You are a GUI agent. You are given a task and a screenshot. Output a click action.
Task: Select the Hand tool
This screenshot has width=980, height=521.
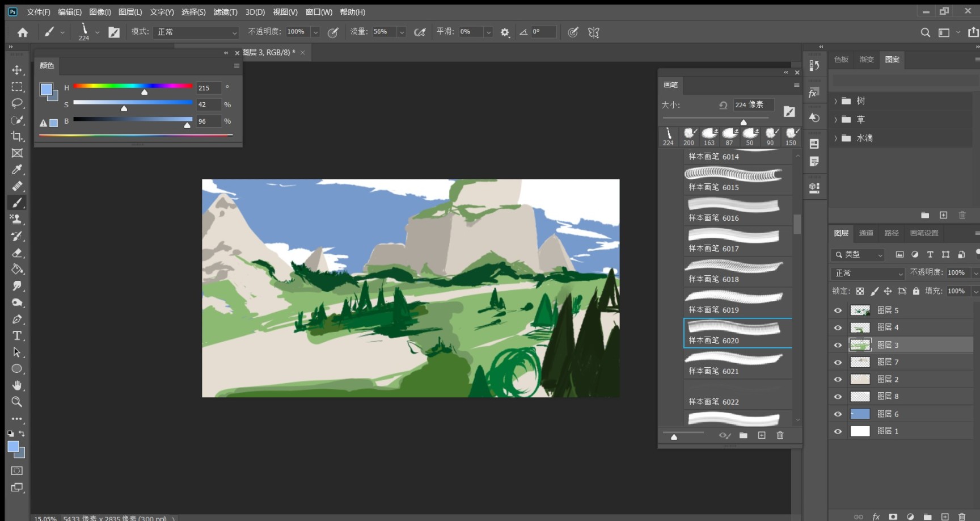[17, 385]
